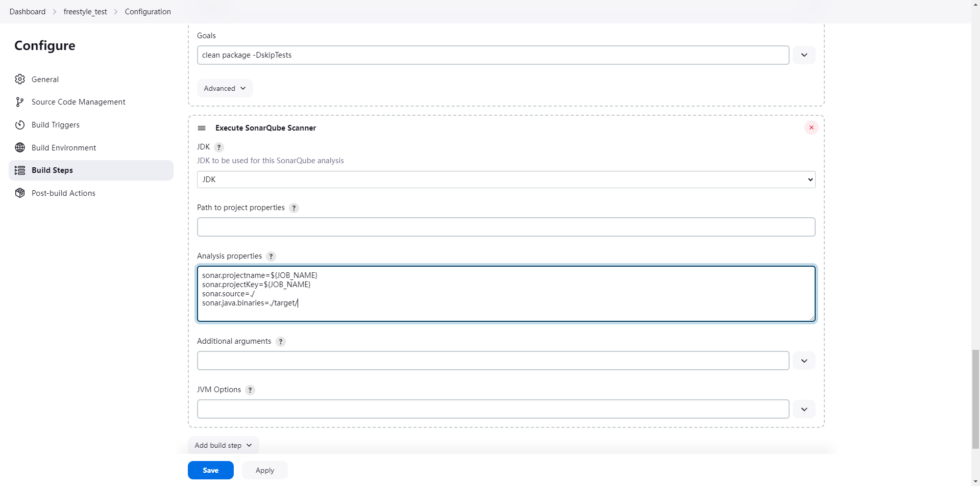Grab the SonarQube step drag handle
980x486 pixels.
(202, 128)
